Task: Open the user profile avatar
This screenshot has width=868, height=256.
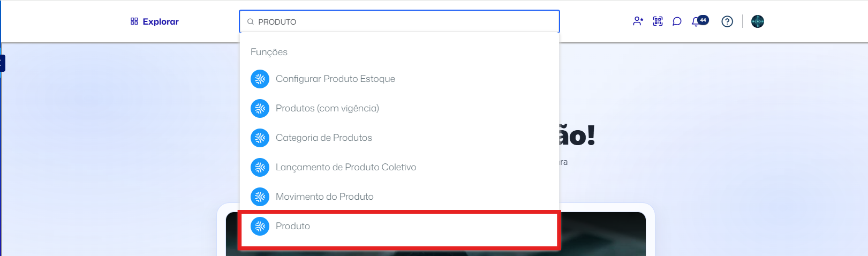Action: click(x=758, y=21)
